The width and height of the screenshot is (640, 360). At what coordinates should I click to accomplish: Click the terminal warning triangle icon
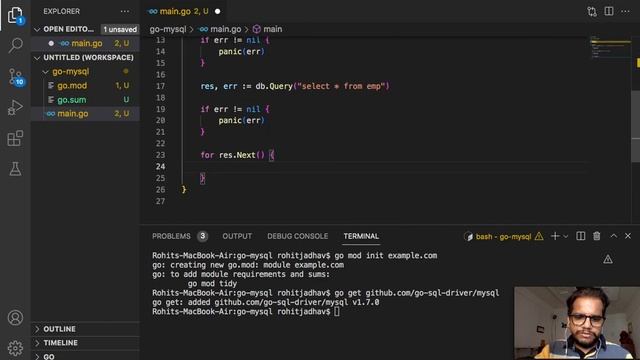(539, 236)
